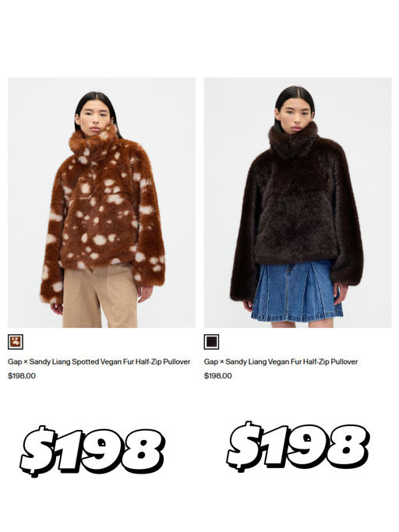This screenshot has width=399, height=532.
Task: Click the $198.00 price under the spotted pullover
Action: click(22, 376)
